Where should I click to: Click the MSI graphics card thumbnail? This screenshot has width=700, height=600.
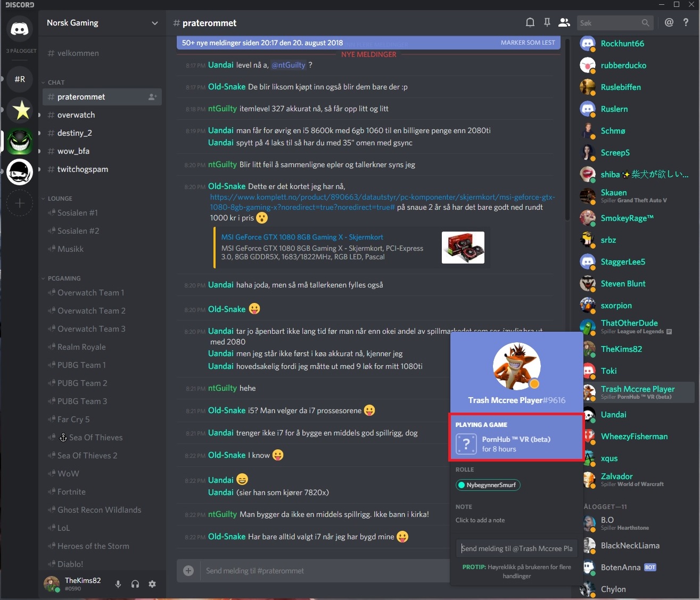click(463, 248)
